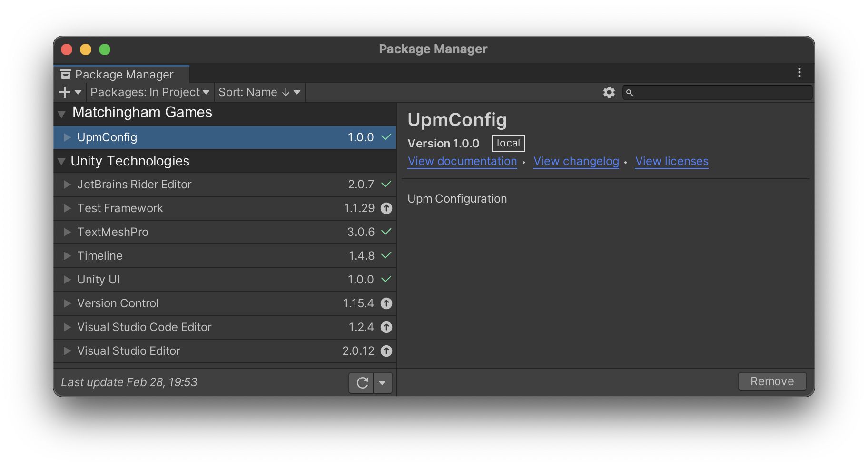The width and height of the screenshot is (868, 467).
Task: Expand the Timeline row arrow
Action: click(x=67, y=256)
